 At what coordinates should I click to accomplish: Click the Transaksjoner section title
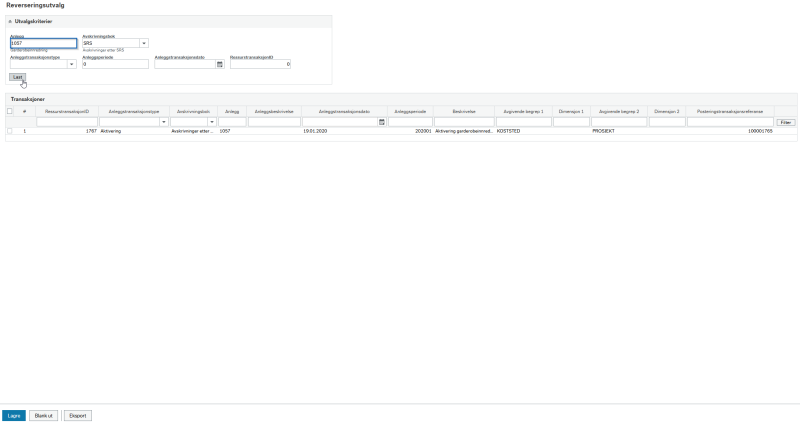[28, 99]
